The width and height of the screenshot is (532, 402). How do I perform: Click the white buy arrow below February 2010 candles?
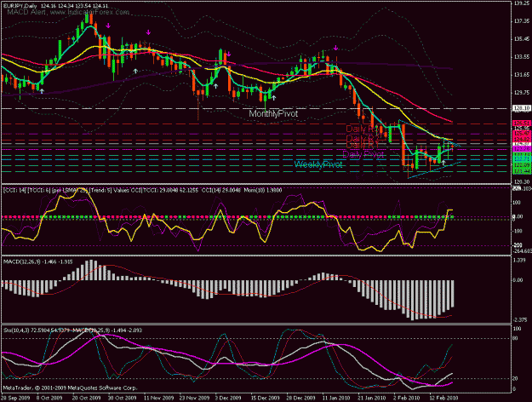tap(443, 163)
